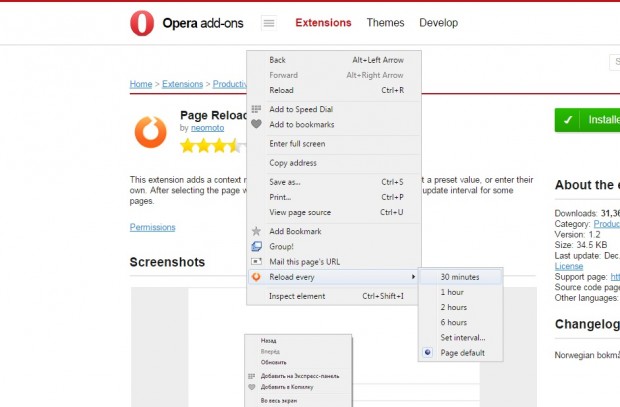Click the Home breadcrumb link
This screenshot has height=407, width=620.
(141, 84)
